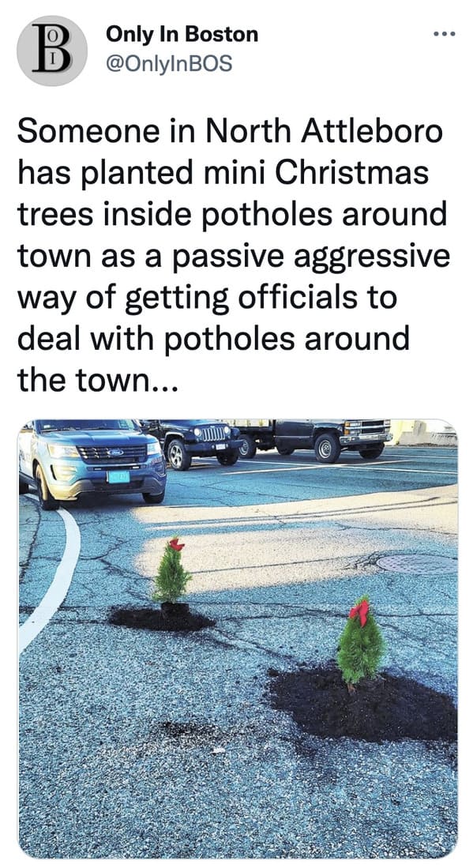This screenshot has width=473, height=868.
Task: Click the red bow on left tree
Action: tap(176, 544)
